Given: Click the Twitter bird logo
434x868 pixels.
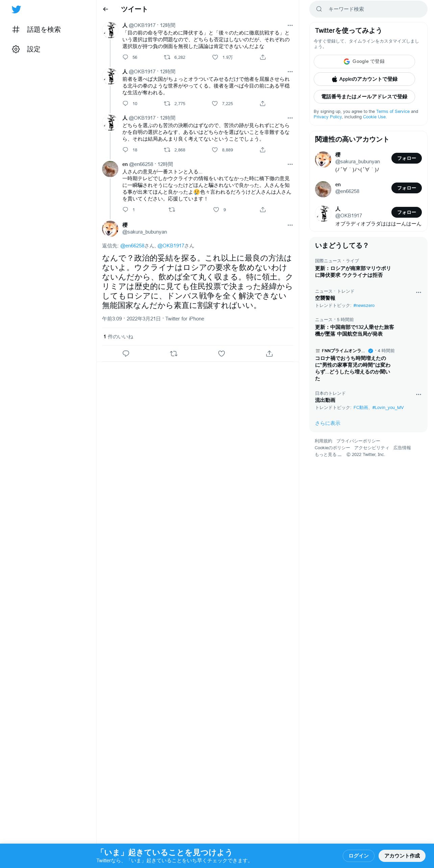Looking at the screenshot, I should click(16, 9).
